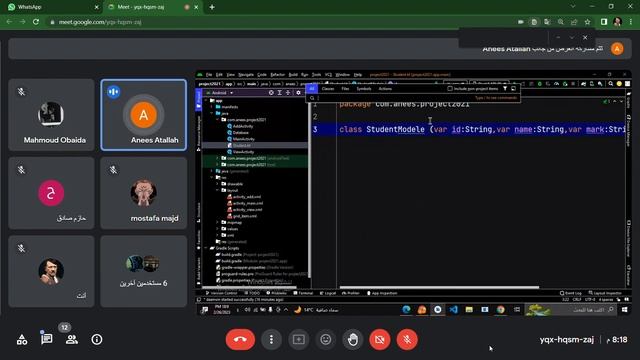Click Visual Studio Code icon in shared taskbar
This screenshot has height=360, width=640.
click(x=453, y=310)
